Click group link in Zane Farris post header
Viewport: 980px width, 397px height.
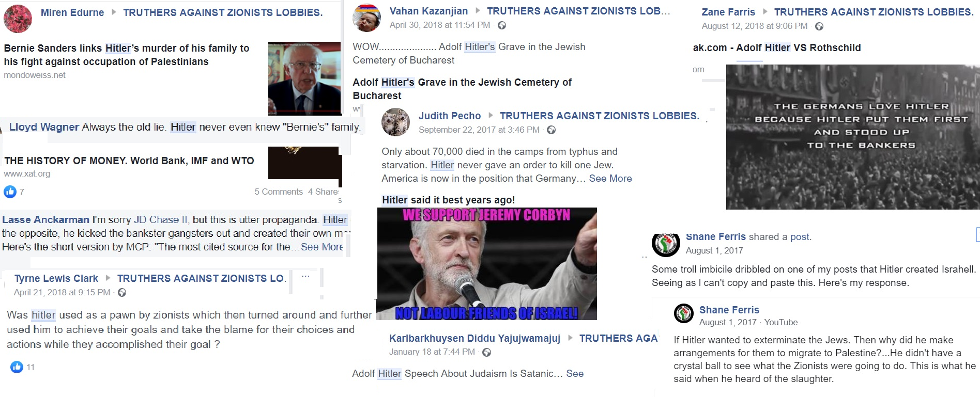coord(874,12)
